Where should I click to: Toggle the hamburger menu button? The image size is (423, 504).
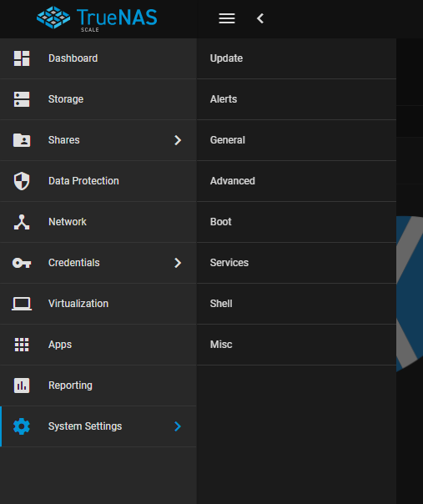(227, 18)
